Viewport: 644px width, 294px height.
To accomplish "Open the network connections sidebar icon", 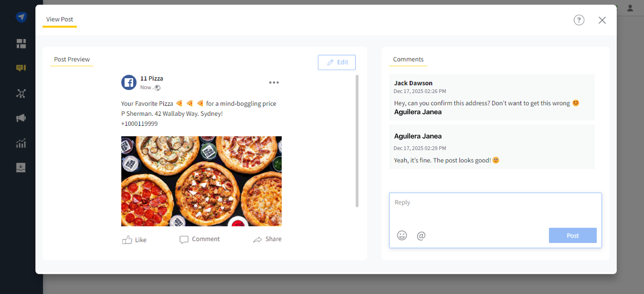I will click(21, 94).
